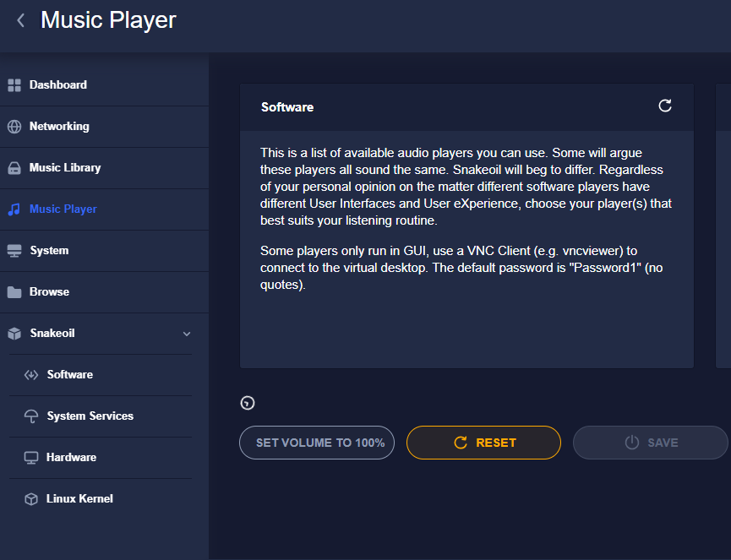Click the Browse folder icon

click(14, 292)
